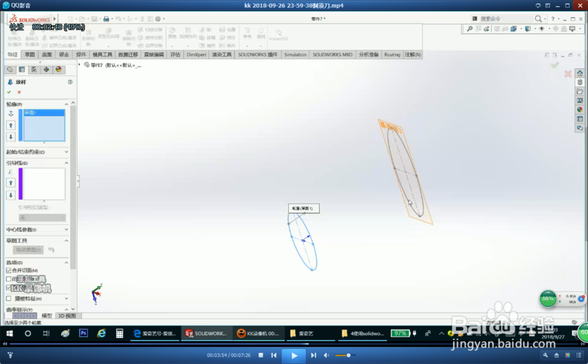Click the eject/open file icon in player

coord(556,355)
